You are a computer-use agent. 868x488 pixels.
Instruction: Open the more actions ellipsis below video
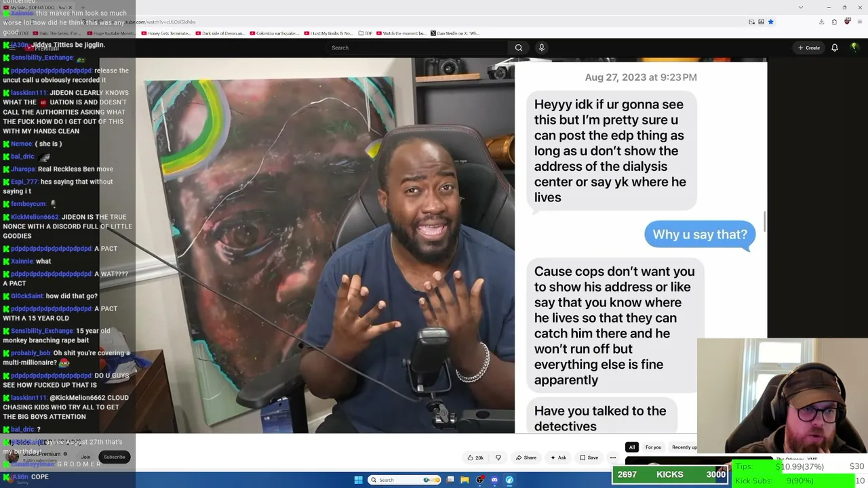[613, 457]
